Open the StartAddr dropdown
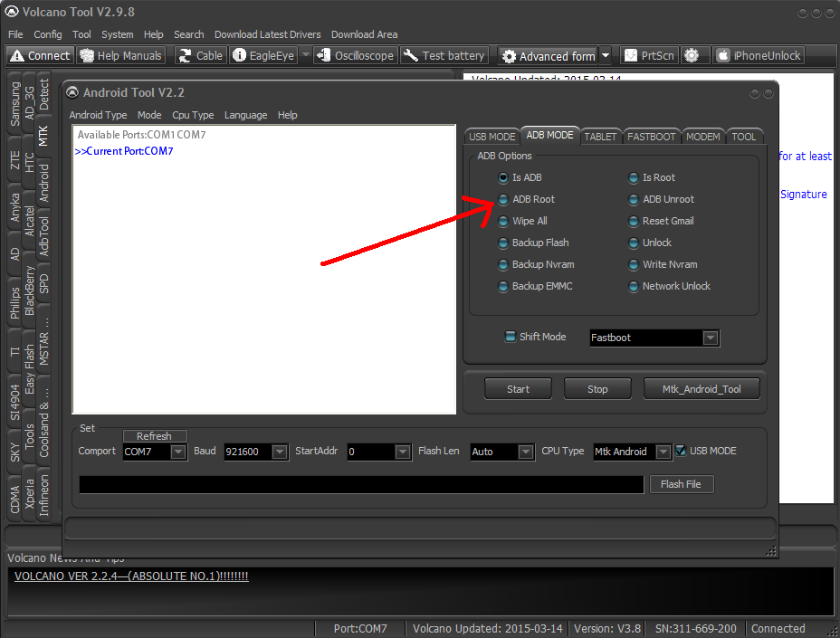Image resolution: width=840 pixels, height=638 pixels. coord(403,452)
